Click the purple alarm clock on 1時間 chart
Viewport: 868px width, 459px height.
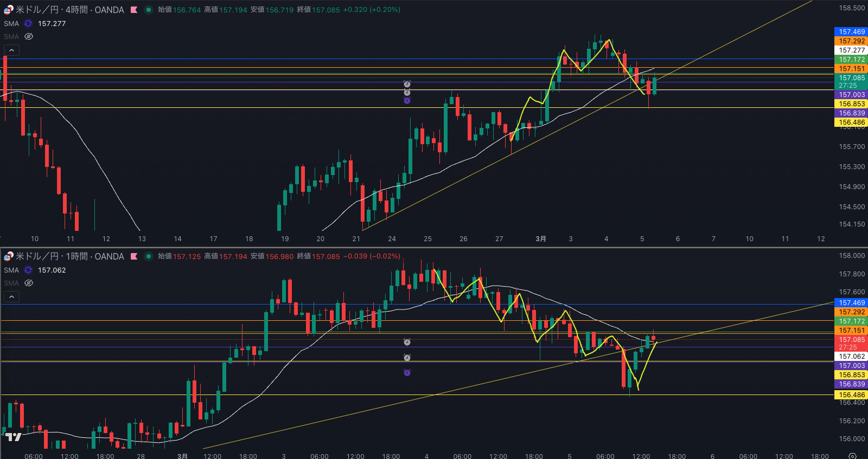pyautogui.click(x=407, y=373)
